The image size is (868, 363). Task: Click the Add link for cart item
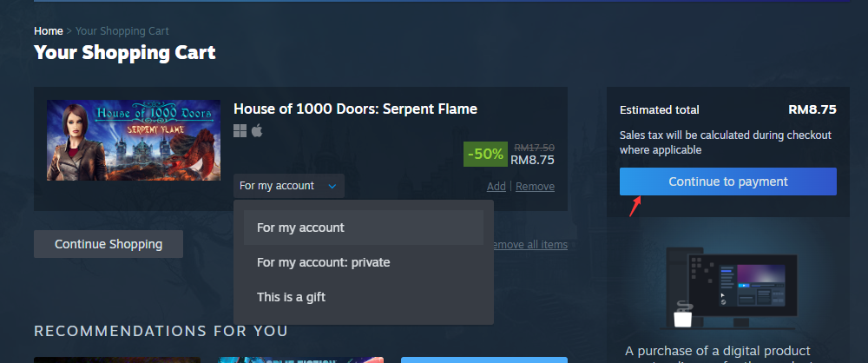pyautogui.click(x=496, y=187)
